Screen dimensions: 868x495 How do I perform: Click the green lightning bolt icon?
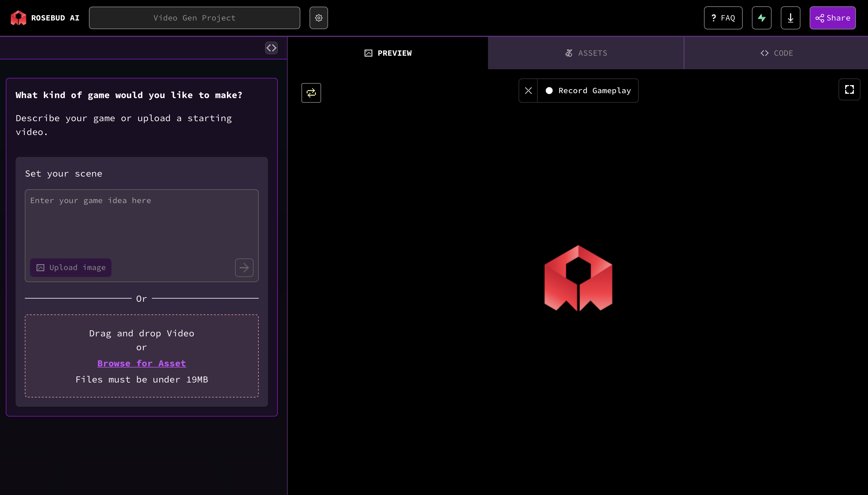coord(761,18)
